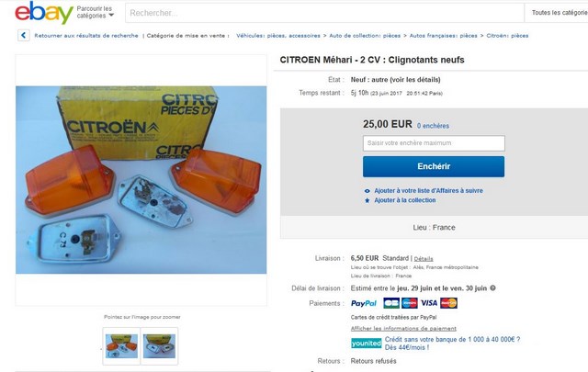Open the Toutes les catégories selector
The image size is (588, 372).
[x=560, y=13]
